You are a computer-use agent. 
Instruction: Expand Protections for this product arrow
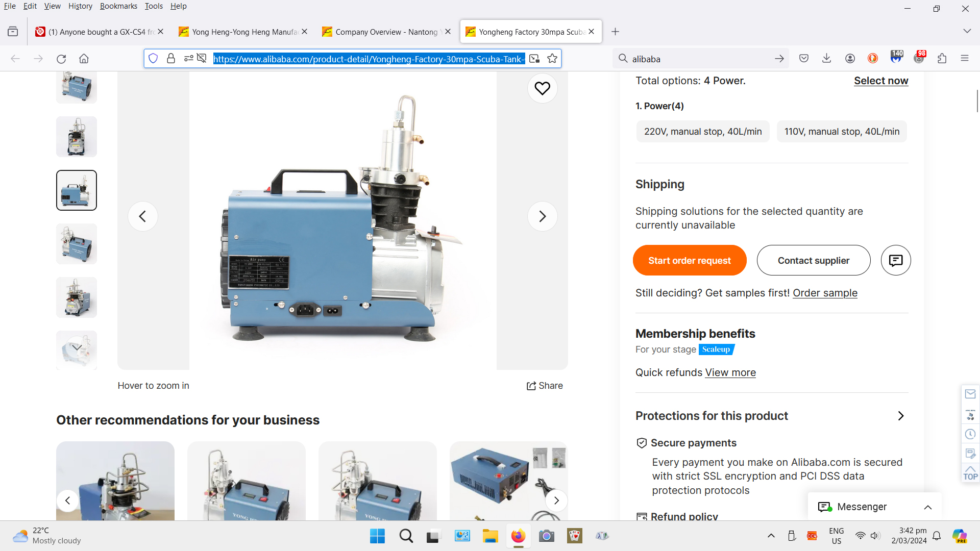pos(901,416)
